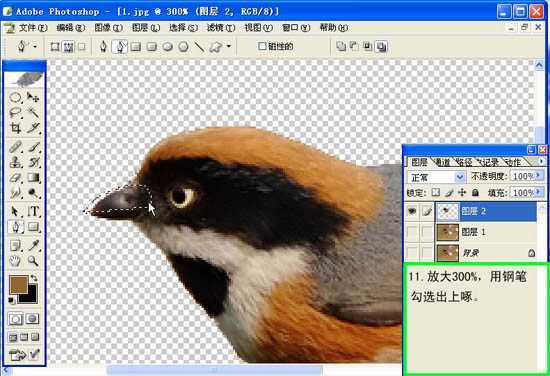Viewport: 550px width, 376px height.
Task: Choose Polygon shape in options bar
Action: [x=183, y=47]
